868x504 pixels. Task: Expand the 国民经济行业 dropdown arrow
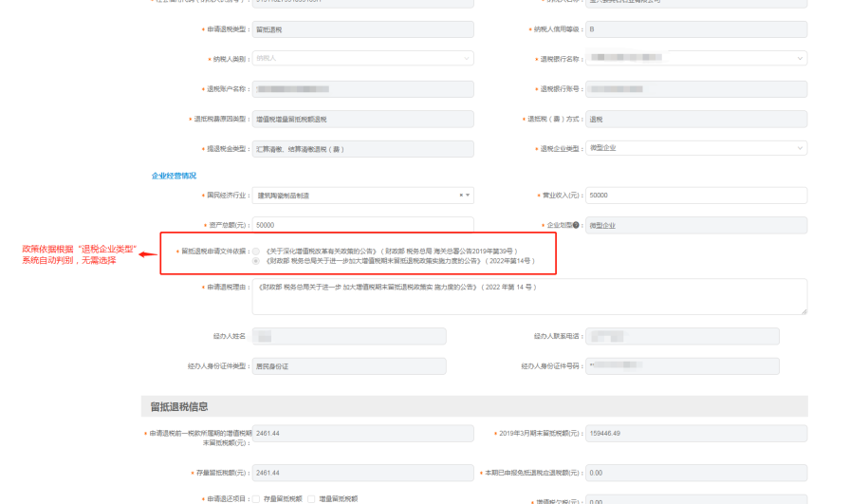coord(468,195)
